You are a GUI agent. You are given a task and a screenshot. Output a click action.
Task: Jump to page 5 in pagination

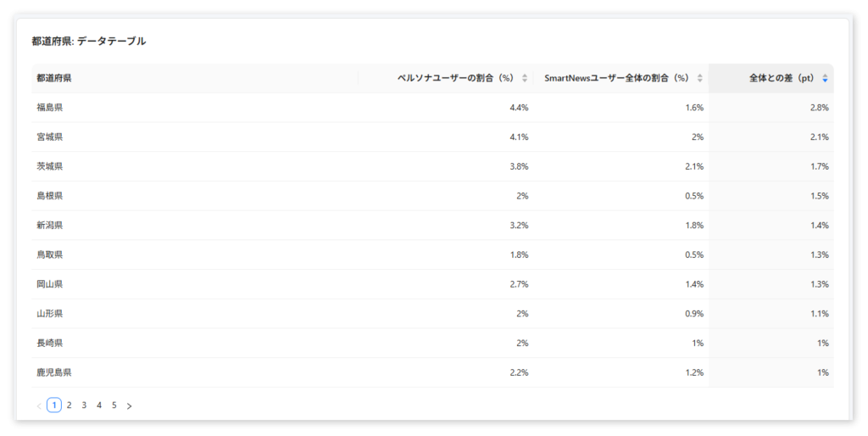[114, 405]
